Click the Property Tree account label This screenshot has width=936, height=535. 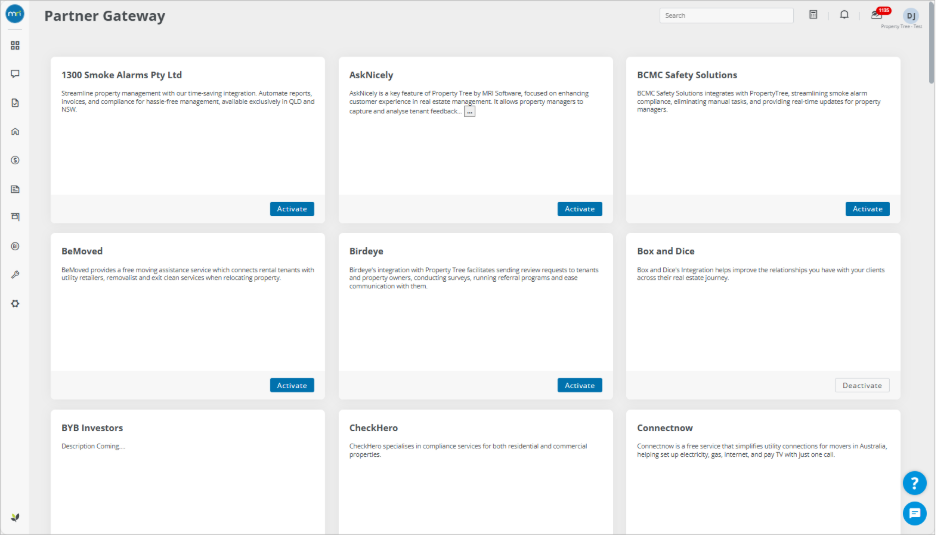(901, 26)
